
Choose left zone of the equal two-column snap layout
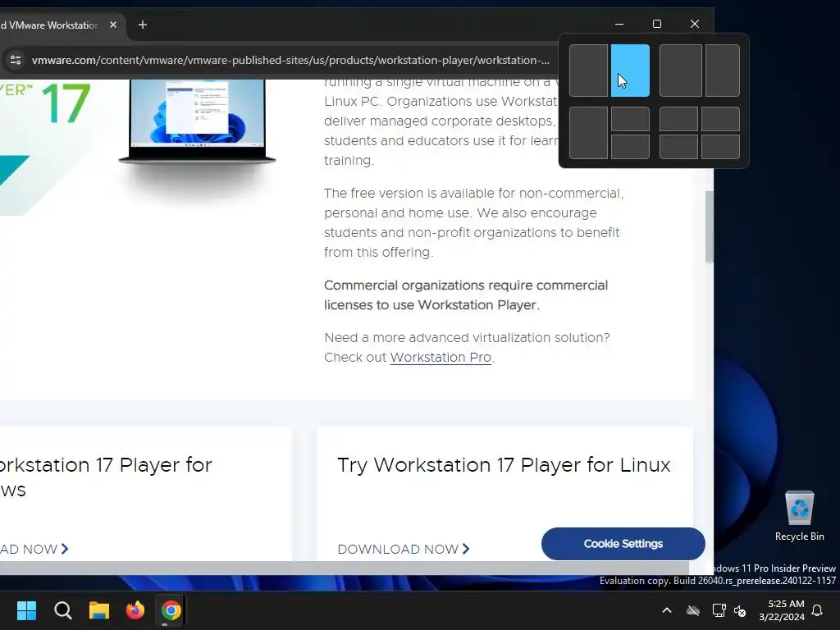tap(588, 71)
